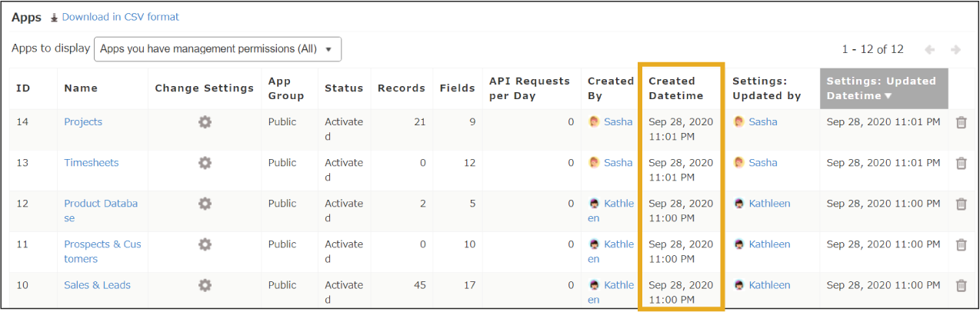Open the Timesheets app link

91,163
